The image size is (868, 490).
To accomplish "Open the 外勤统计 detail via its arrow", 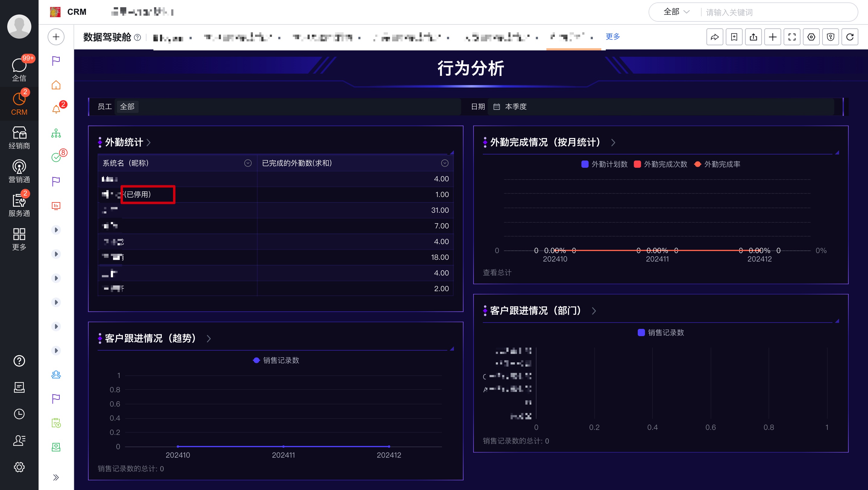I will [x=149, y=142].
